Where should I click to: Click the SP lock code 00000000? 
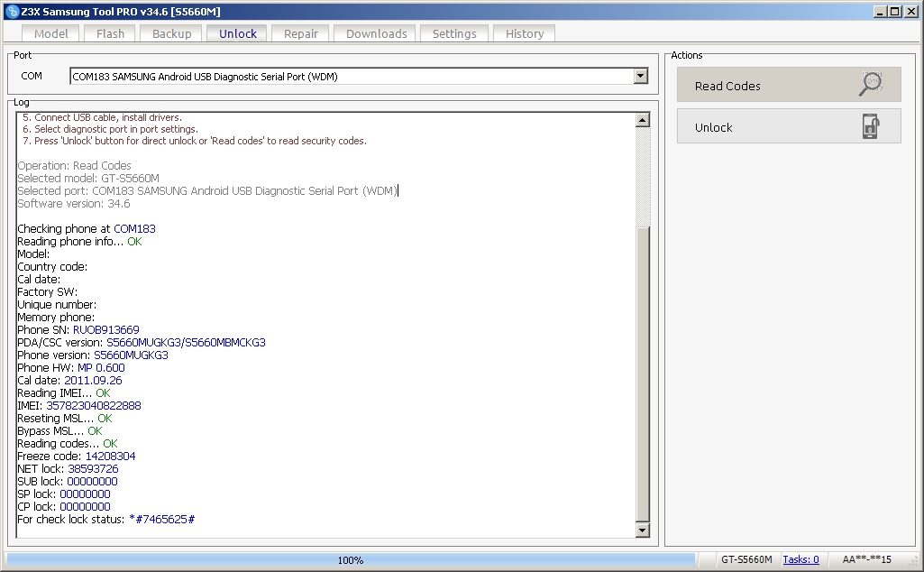click(x=85, y=494)
